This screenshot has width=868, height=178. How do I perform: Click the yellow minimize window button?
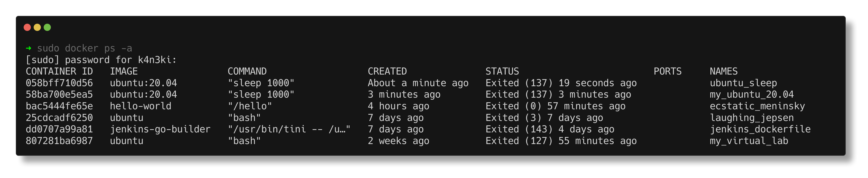37,27
